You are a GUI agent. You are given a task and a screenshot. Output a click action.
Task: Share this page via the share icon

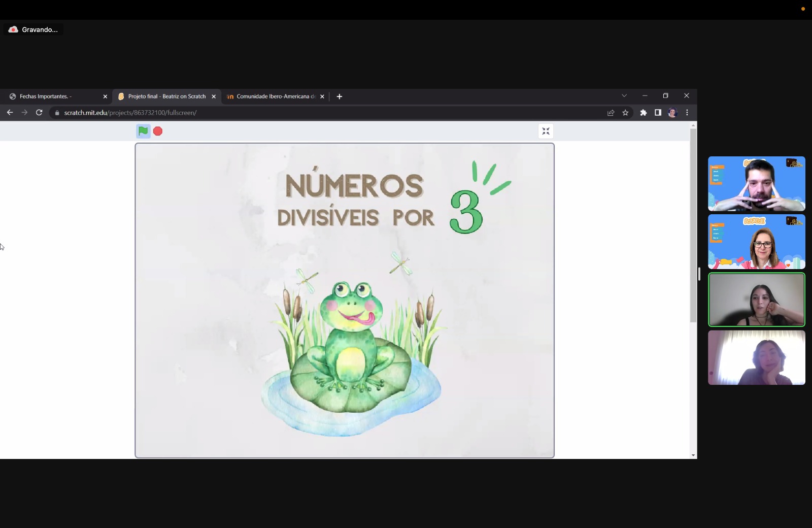click(x=611, y=113)
